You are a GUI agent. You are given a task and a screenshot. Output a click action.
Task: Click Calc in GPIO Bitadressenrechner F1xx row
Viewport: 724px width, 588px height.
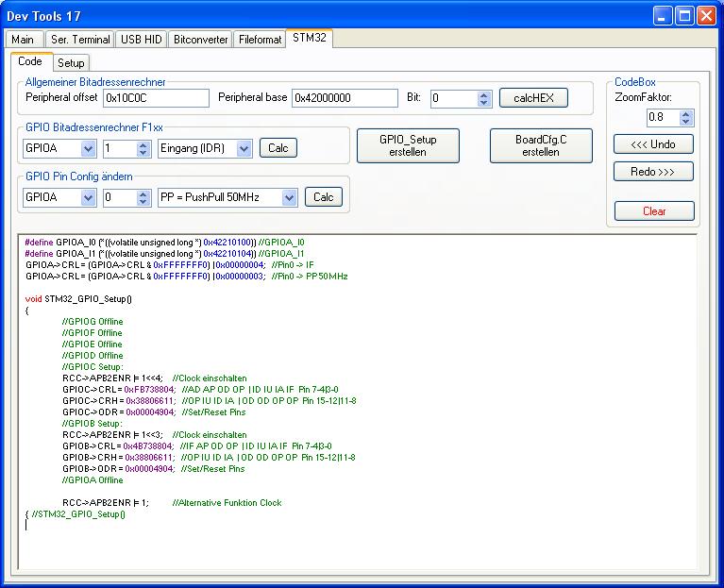[278, 148]
